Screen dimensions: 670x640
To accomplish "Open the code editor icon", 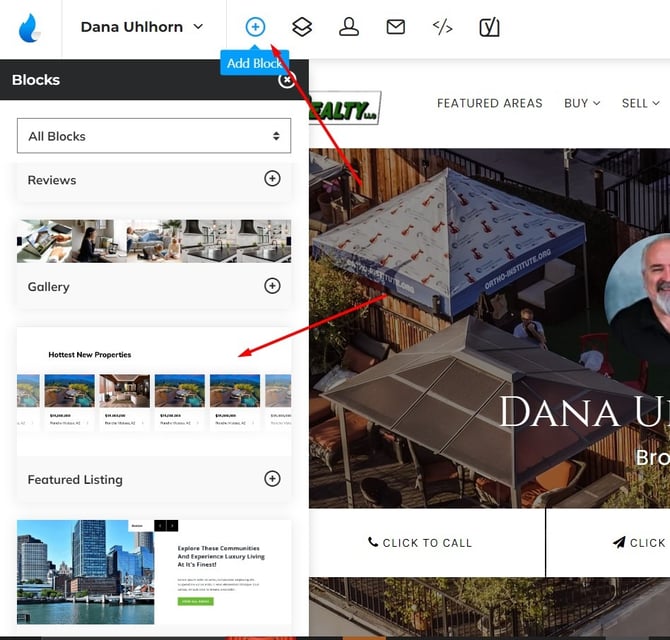I will click(442, 27).
